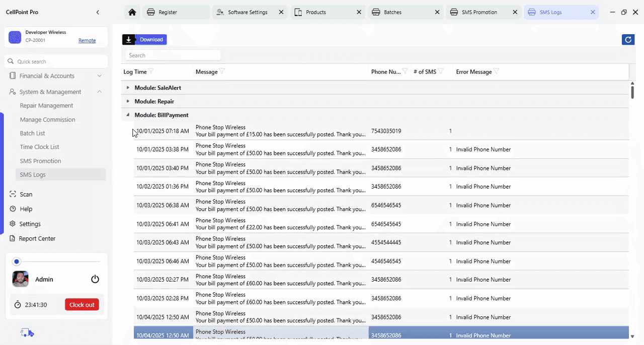Click the red Clock out button

coord(82,305)
